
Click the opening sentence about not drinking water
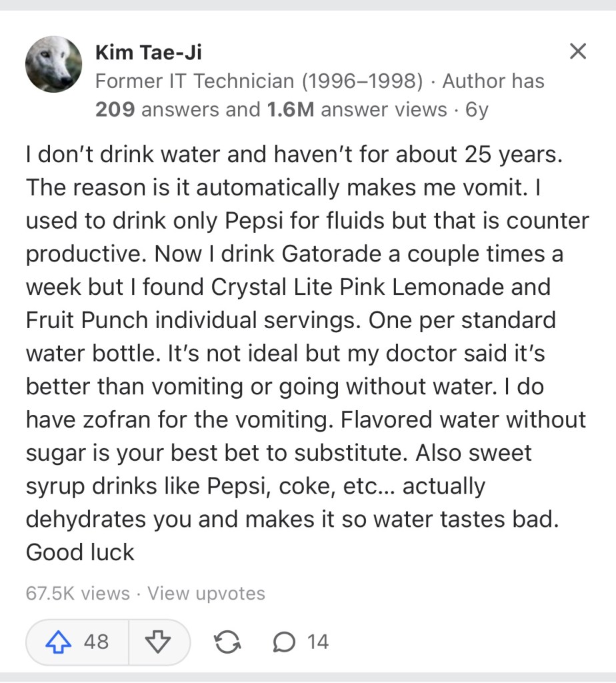pyautogui.click(x=293, y=155)
